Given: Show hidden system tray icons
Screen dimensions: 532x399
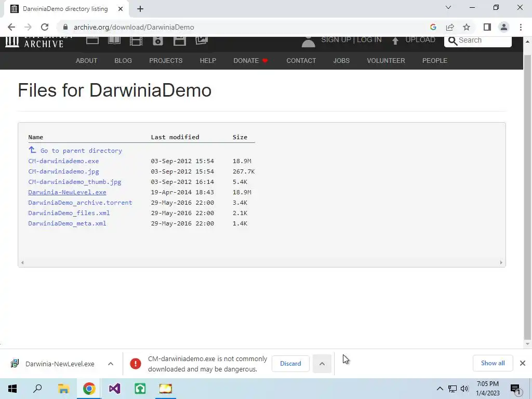Looking at the screenshot, I should click(440, 389).
